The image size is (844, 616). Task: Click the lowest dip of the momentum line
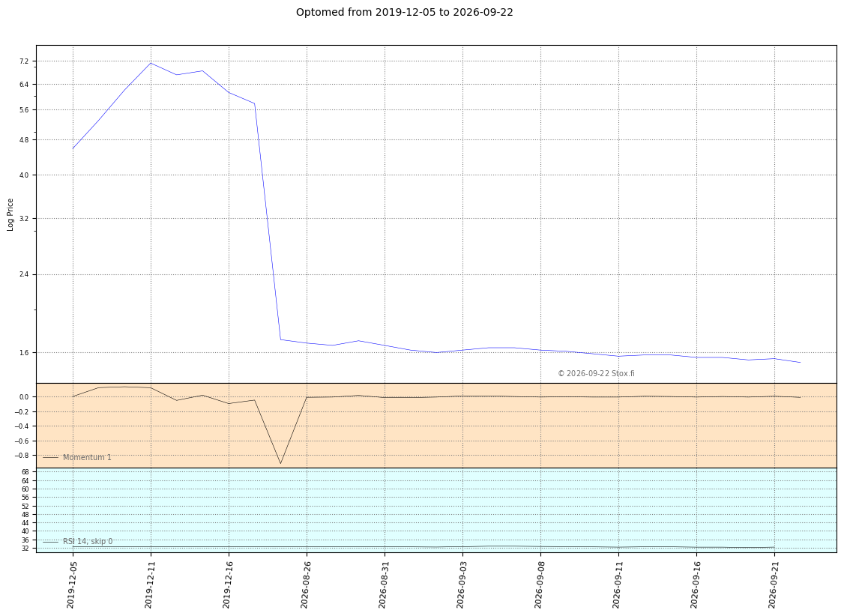[x=280, y=463]
